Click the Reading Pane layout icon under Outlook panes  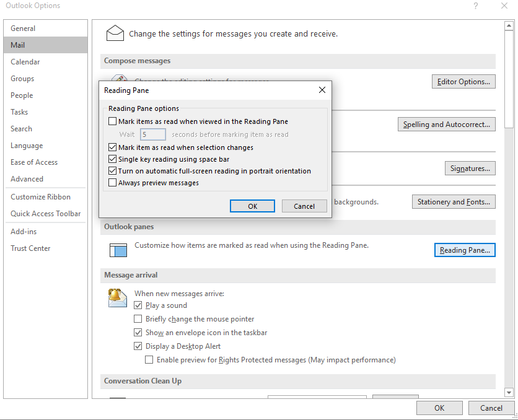click(x=118, y=250)
